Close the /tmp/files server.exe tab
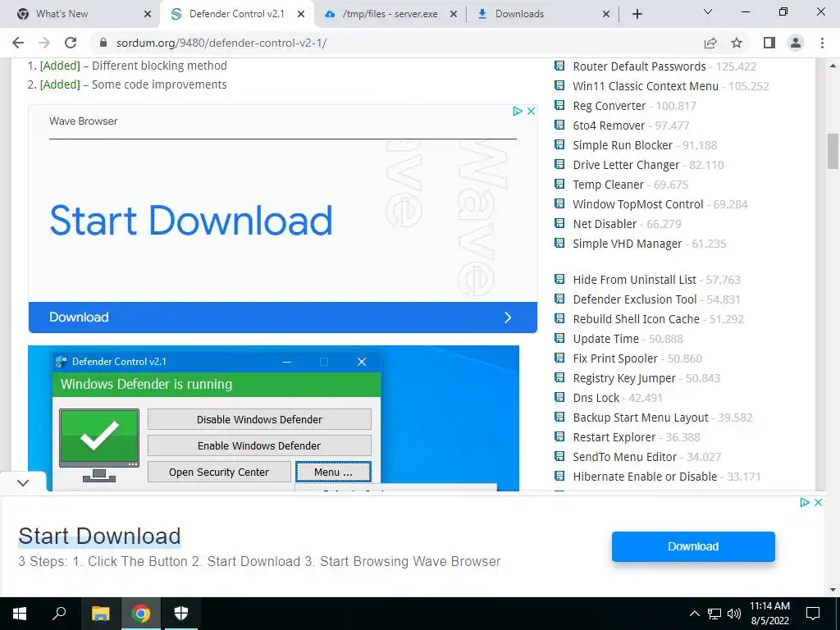 pos(453,14)
